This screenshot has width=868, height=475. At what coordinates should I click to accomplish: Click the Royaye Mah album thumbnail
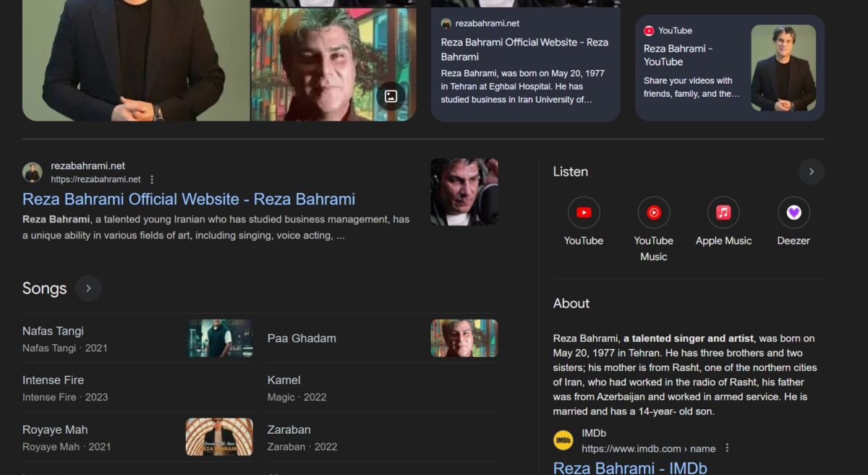pyautogui.click(x=219, y=437)
